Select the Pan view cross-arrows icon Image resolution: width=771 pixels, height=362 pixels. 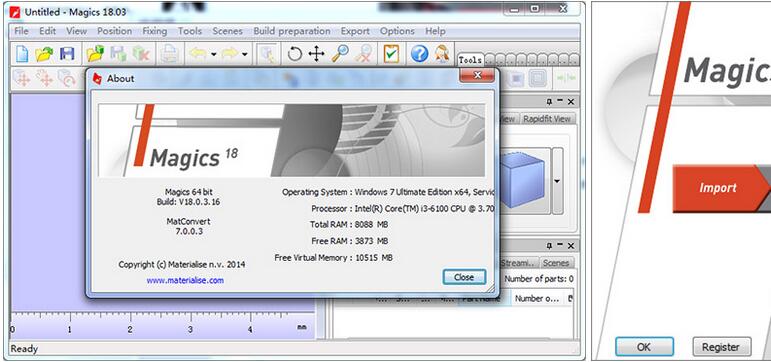[x=316, y=54]
